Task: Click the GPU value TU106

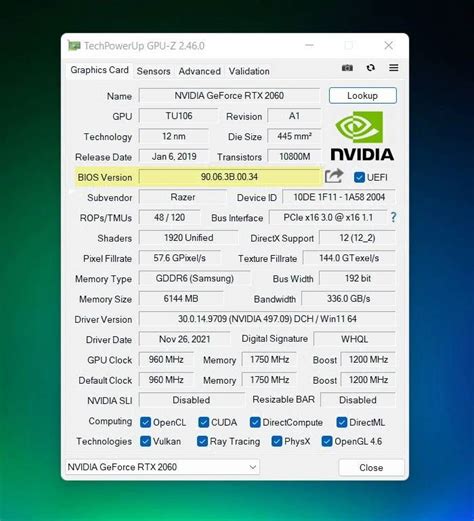Action: click(x=179, y=116)
